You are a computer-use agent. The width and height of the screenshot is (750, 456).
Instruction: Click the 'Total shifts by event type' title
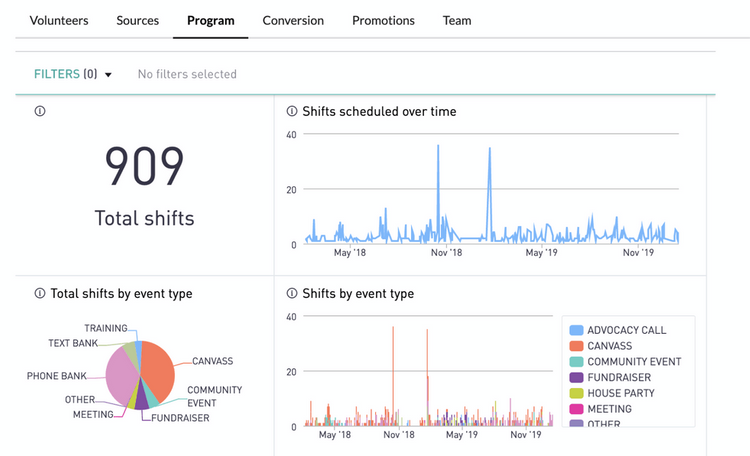coord(121,294)
